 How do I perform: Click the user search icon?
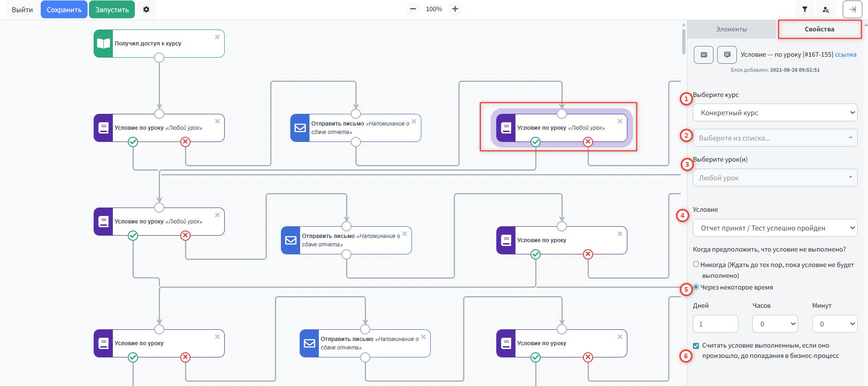[826, 9]
